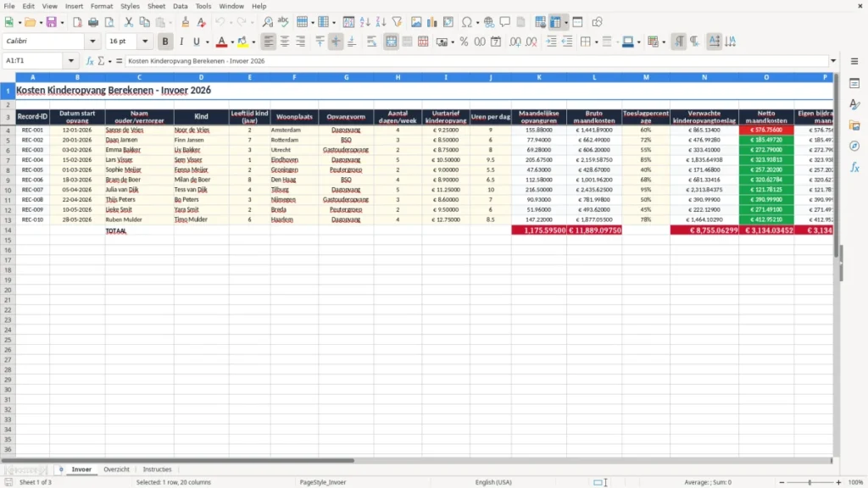Open the Name Box dropdown
This screenshot has height=488, width=868.
[71, 61]
